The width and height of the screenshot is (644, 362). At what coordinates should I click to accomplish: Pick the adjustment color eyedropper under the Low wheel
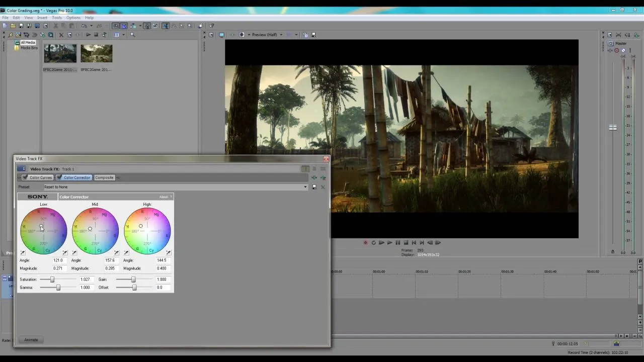coord(65,252)
